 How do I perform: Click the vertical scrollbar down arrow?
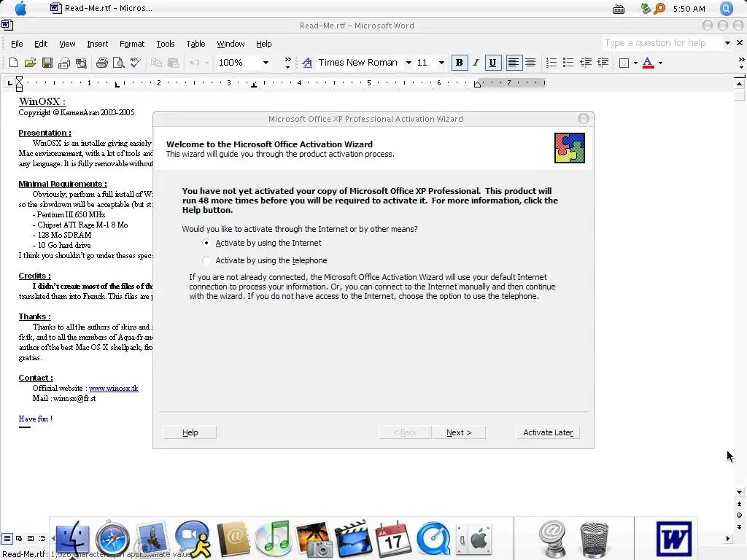click(740, 492)
